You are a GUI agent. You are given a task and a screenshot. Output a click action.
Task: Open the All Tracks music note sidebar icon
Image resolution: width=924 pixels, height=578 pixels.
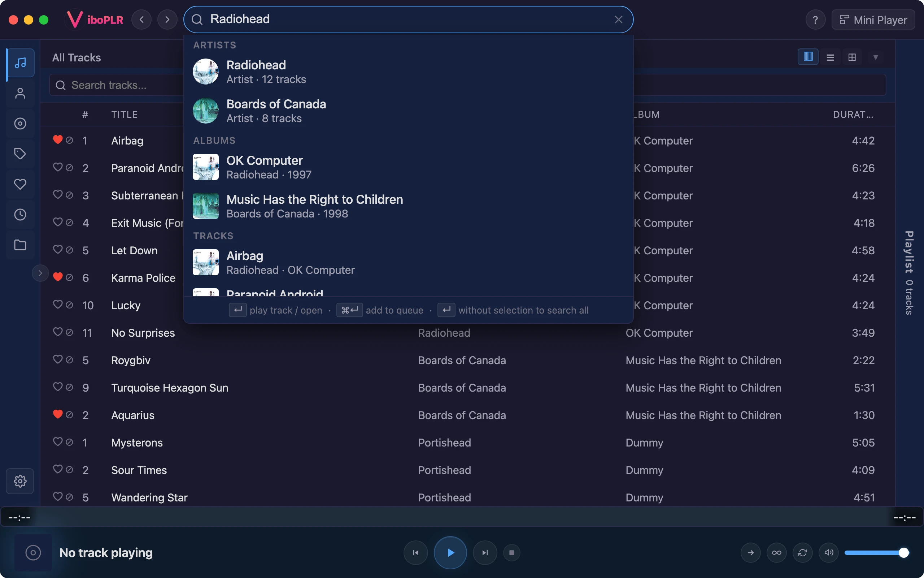click(x=20, y=63)
